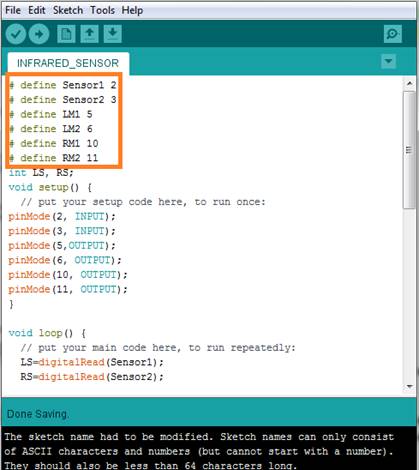Click the 'RS=digitalRead(Sensor2);' line
This screenshot has height=470, width=419.
(92, 377)
